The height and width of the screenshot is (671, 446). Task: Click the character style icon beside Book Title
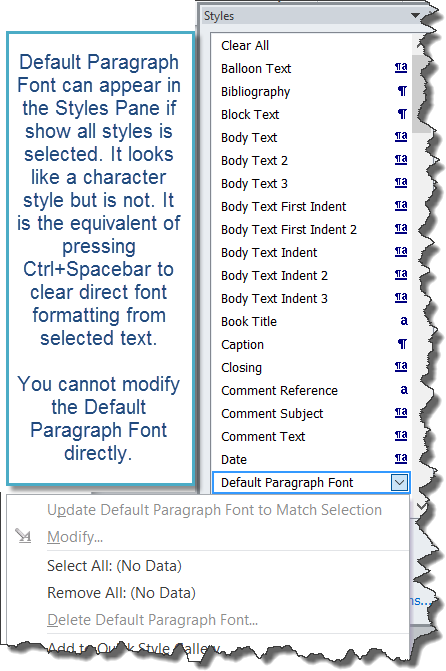pos(404,321)
